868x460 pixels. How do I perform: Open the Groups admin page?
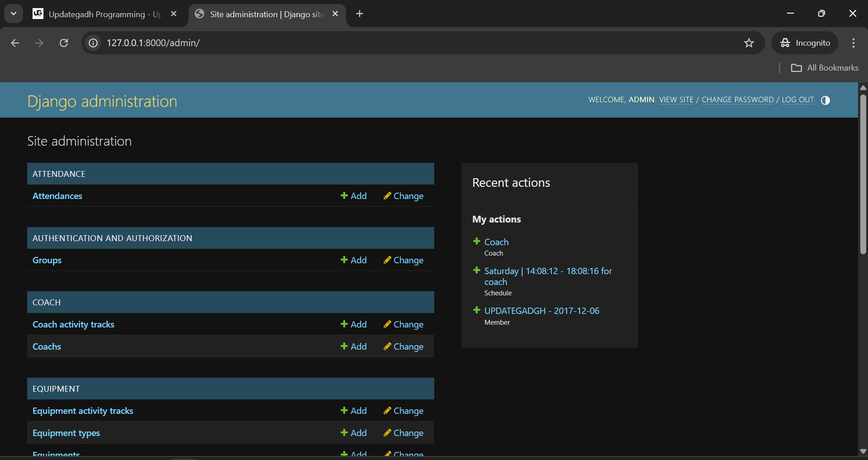pos(47,260)
